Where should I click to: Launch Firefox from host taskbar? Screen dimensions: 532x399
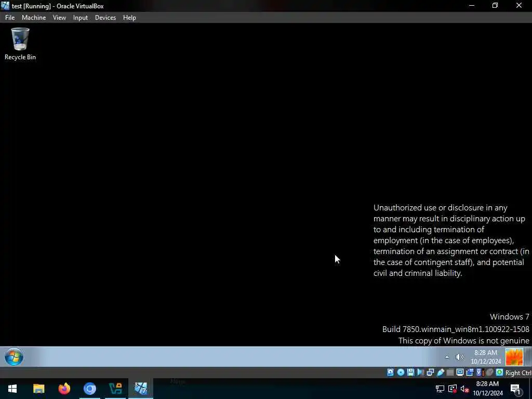[64, 389]
